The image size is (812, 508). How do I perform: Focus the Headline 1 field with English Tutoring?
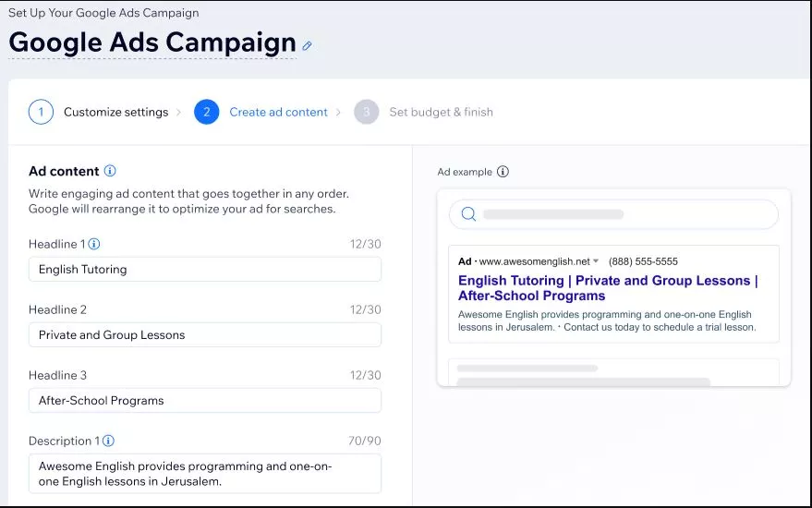coord(205,270)
